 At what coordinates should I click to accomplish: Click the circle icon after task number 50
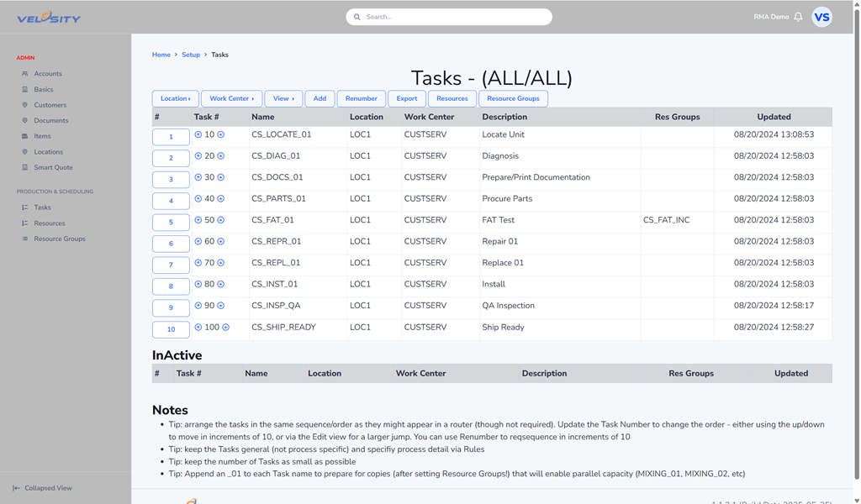click(x=221, y=220)
